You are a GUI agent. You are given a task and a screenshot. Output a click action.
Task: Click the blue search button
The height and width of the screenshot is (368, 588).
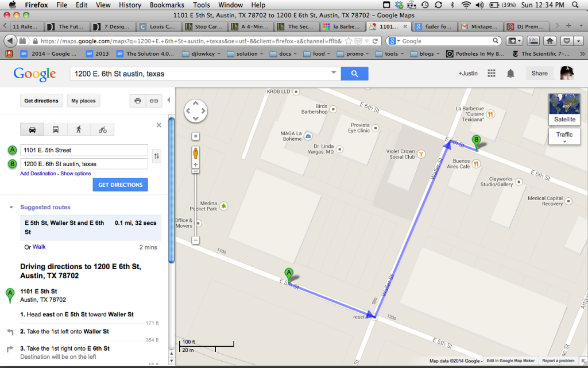(354, 74)
